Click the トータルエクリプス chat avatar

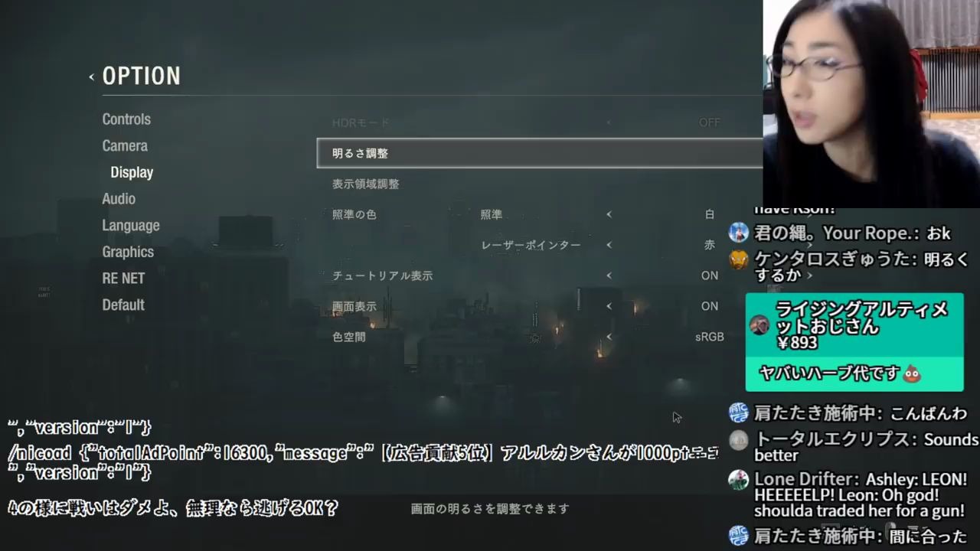click(x=738, y=440)
